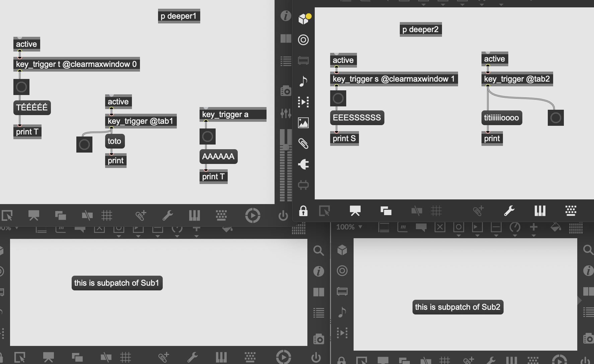Click the camera snapshot icon in deeper1 sidebar
Viewport: 594px width, 364px height.
pos(286,91)
